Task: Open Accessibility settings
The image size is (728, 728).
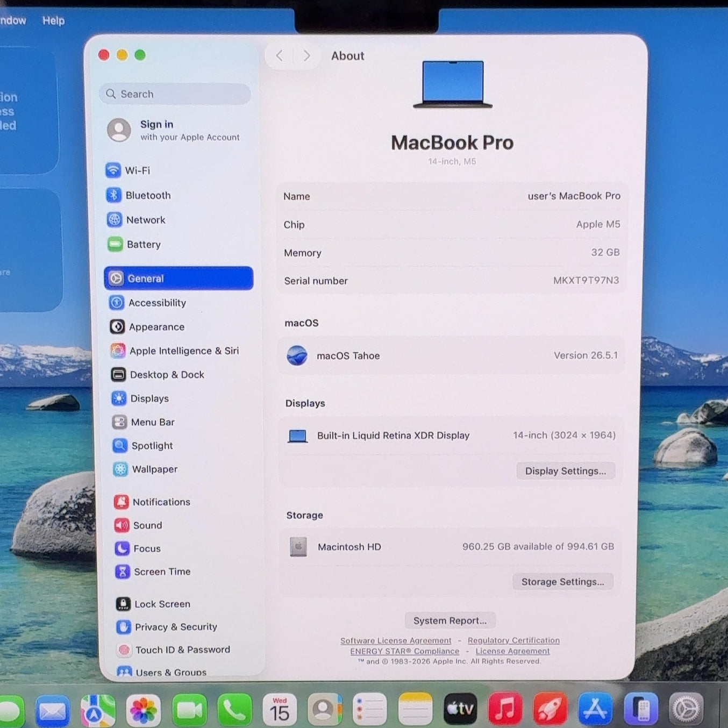Action: [147, 303]
